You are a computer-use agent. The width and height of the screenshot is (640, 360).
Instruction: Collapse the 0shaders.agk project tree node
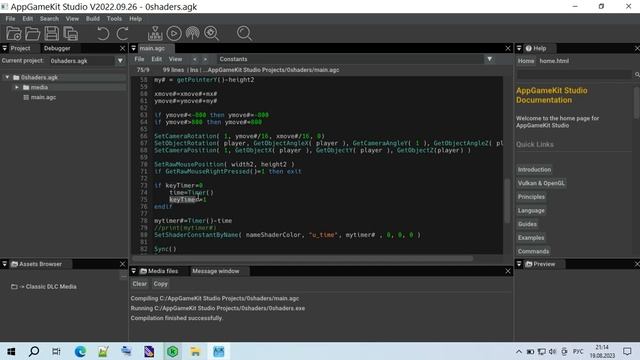(x=7, y=77)
